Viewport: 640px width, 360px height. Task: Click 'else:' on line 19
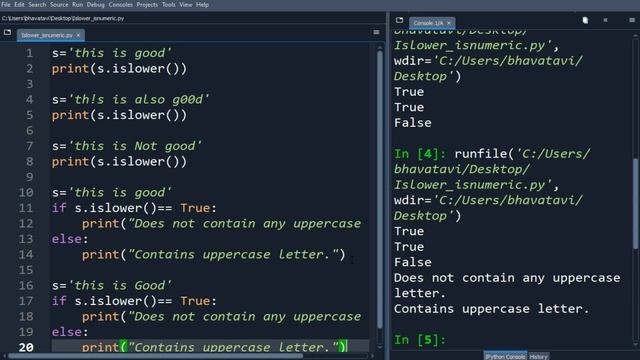tap(70, 332)
